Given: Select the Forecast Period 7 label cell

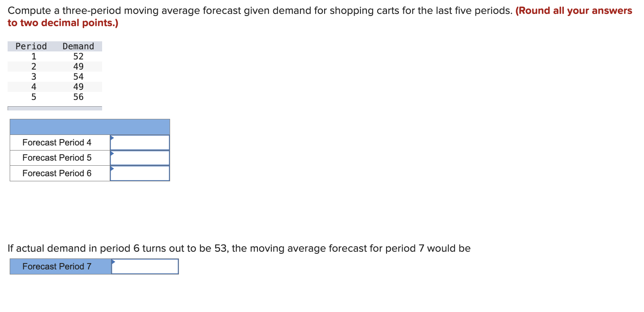Looking at the screenshot, I should 60,266.
